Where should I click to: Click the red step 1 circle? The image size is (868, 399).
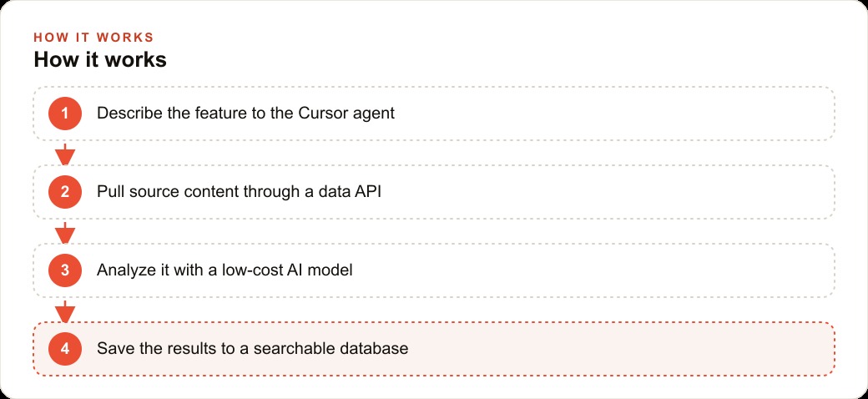coord(65,114)
